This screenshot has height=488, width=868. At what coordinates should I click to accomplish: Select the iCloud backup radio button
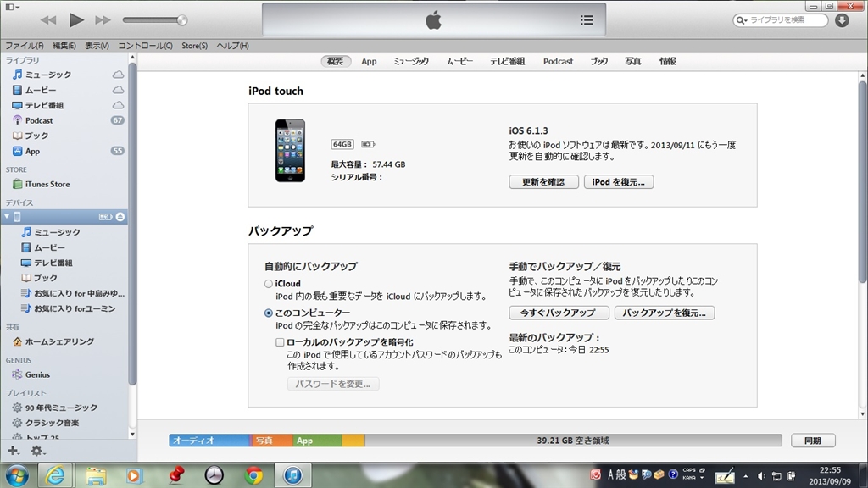coord(269,284)
